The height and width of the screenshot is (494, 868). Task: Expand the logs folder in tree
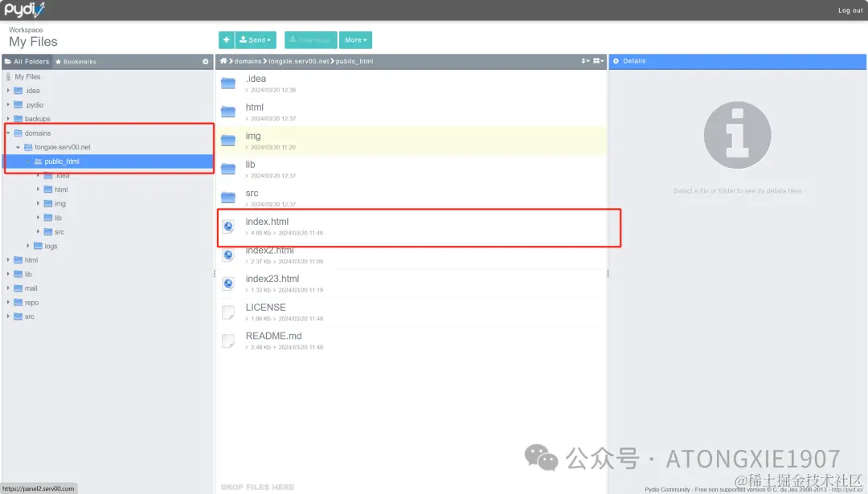tap(28, 246)
